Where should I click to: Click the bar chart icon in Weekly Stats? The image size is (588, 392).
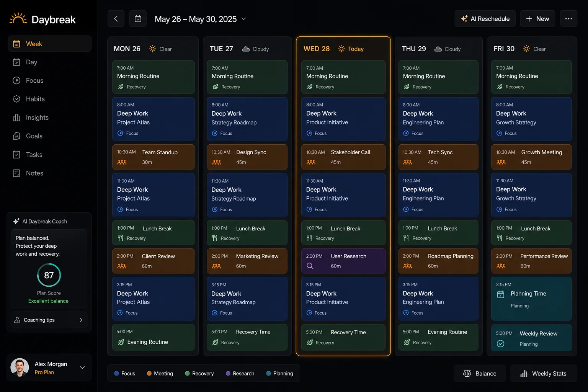pyautogui.click(x=524, y=374)
